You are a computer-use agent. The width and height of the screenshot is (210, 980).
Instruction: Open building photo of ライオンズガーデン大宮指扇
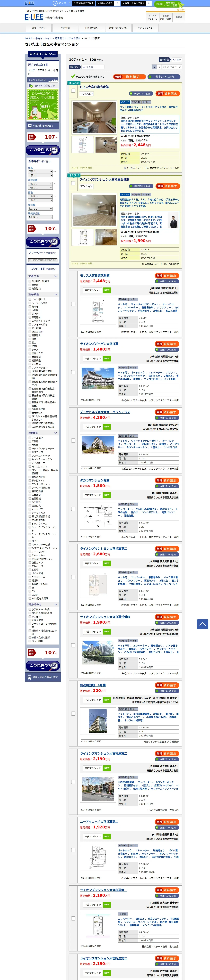point(98,379)
